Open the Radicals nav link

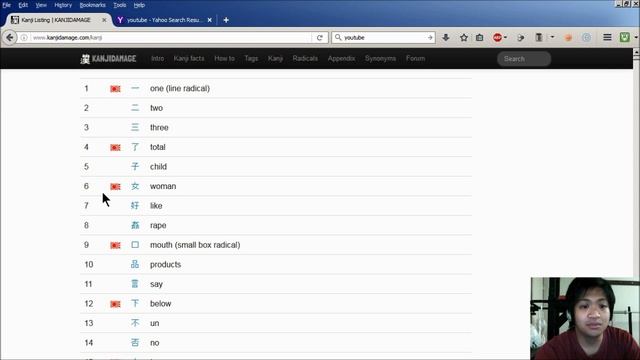305,59
